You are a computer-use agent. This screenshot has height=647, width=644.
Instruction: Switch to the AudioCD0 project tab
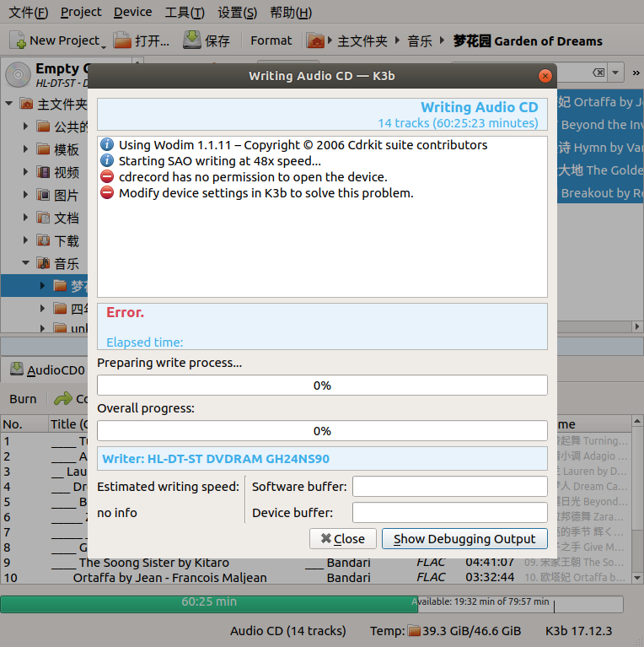(x=47, y=369)
